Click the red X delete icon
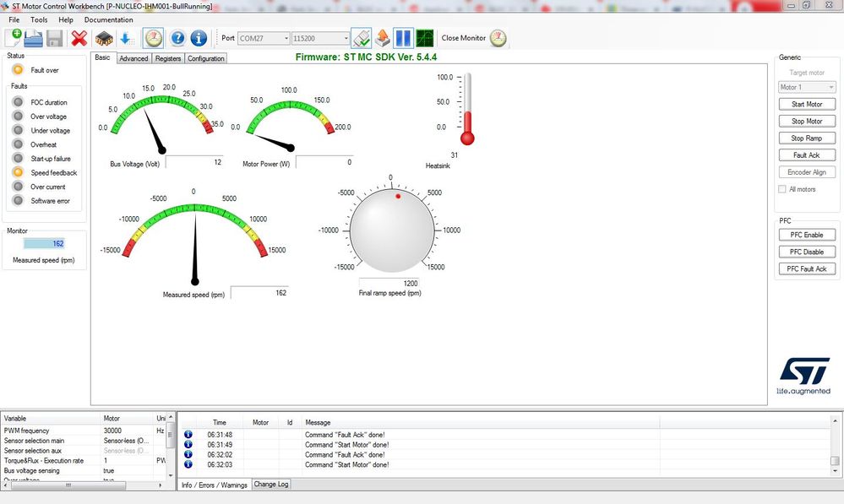Viewport: 844px width, 504px height. pyautogui.click(x=79, y=38)
